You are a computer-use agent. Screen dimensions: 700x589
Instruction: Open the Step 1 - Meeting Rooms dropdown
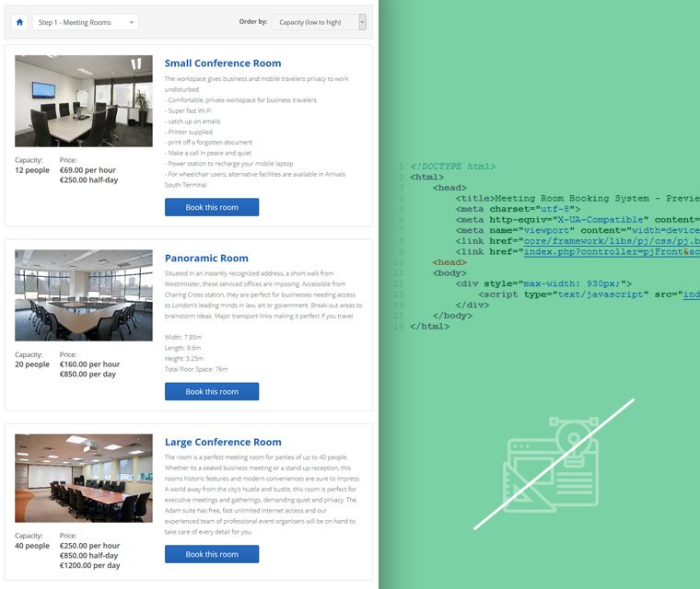86,22
